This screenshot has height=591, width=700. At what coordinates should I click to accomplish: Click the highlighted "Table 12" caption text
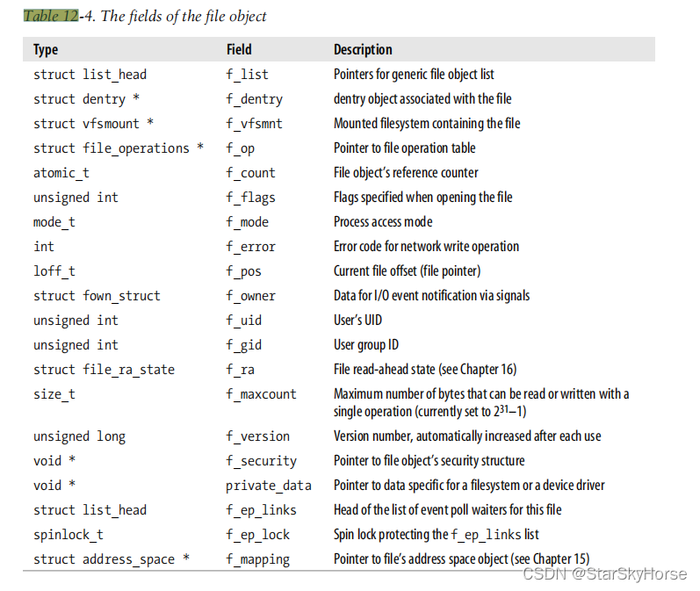[49, 16]
